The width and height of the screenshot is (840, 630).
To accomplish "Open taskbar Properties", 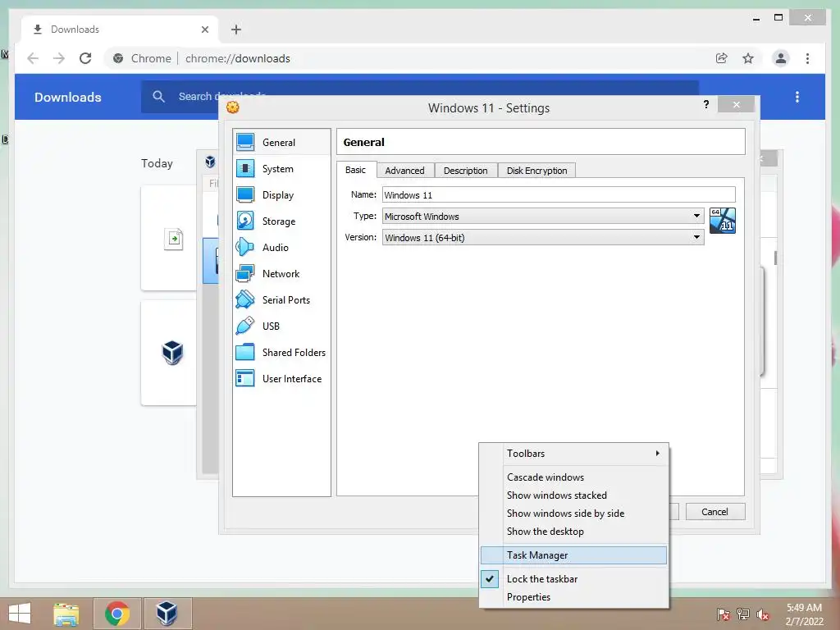I will coord(573,597).
